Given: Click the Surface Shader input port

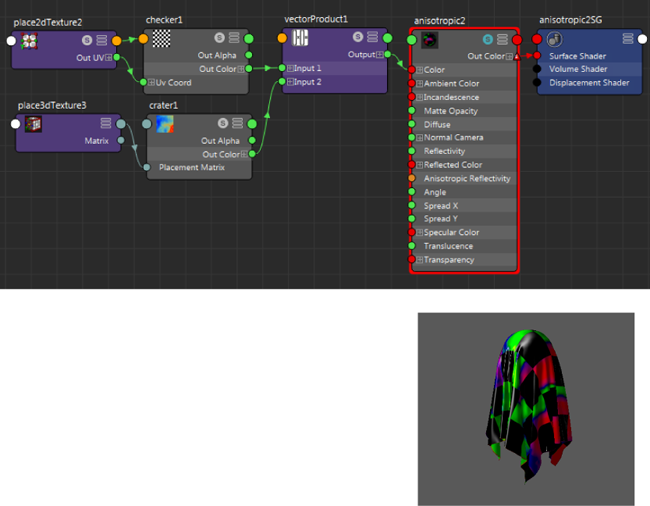Looking at the screenshot, I should tap(537, 56).
